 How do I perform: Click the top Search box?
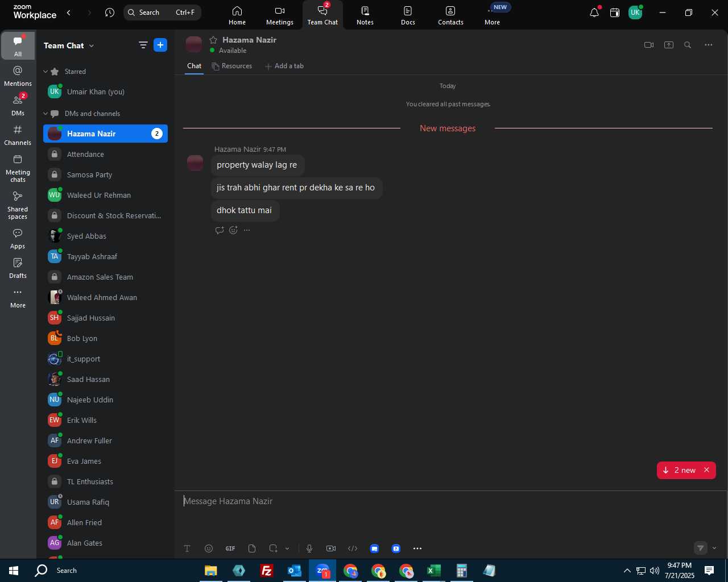click(x=162, y=12)
